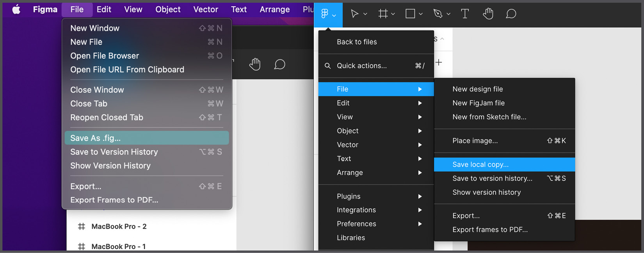Click frame icon beside MacBook Pro - 1
This screenshot has width=644, height=253.
(82, 246)
